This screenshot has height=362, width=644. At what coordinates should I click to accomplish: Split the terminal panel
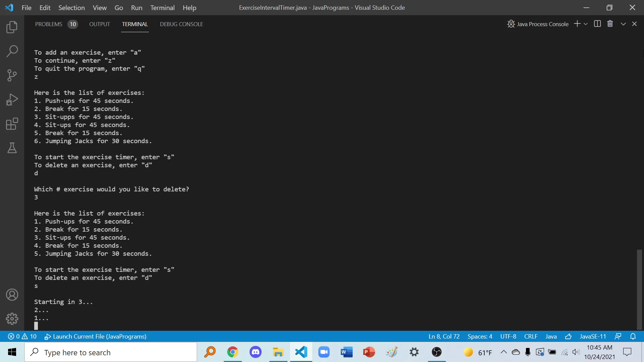point(597,24)
